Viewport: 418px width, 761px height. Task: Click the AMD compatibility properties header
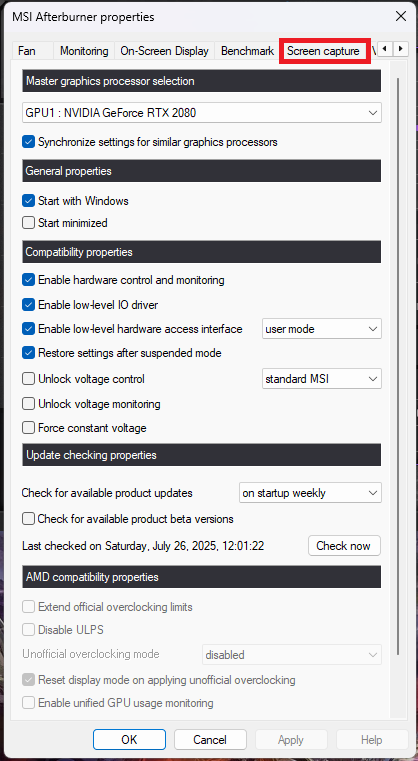tap(201, 577)
